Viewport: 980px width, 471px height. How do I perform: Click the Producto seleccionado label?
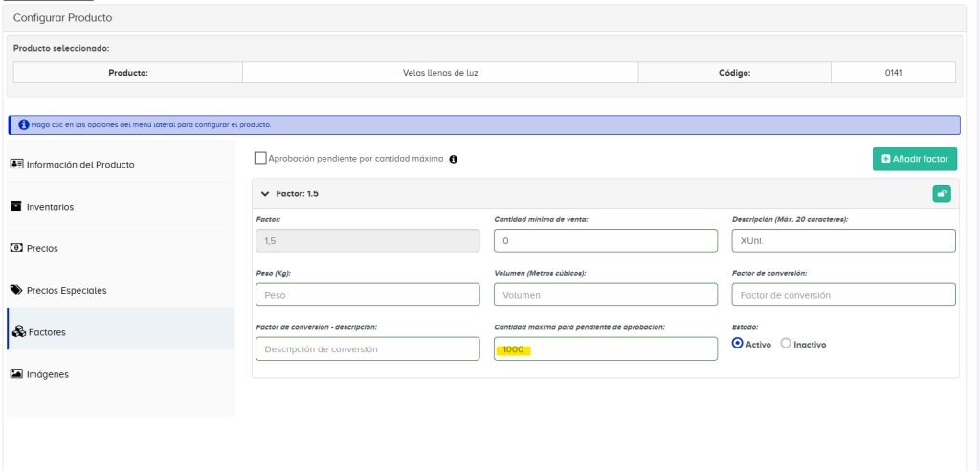click(61, 48)
